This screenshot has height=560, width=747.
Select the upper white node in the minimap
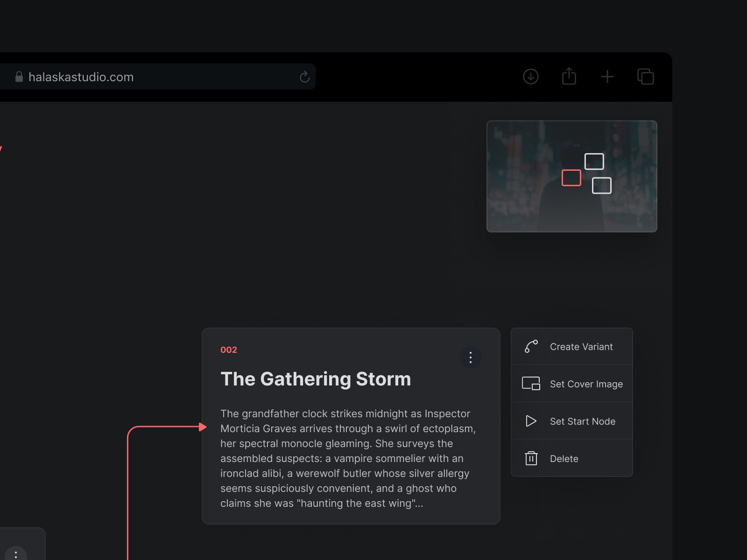coord(594,161)
